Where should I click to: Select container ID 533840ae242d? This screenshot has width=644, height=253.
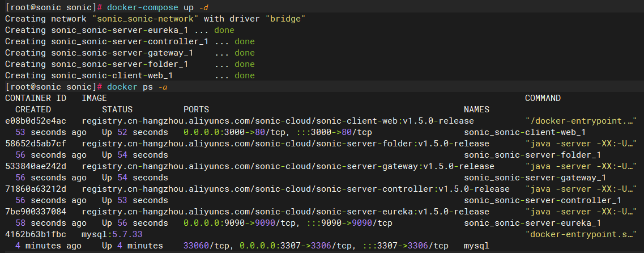[36, 166]
